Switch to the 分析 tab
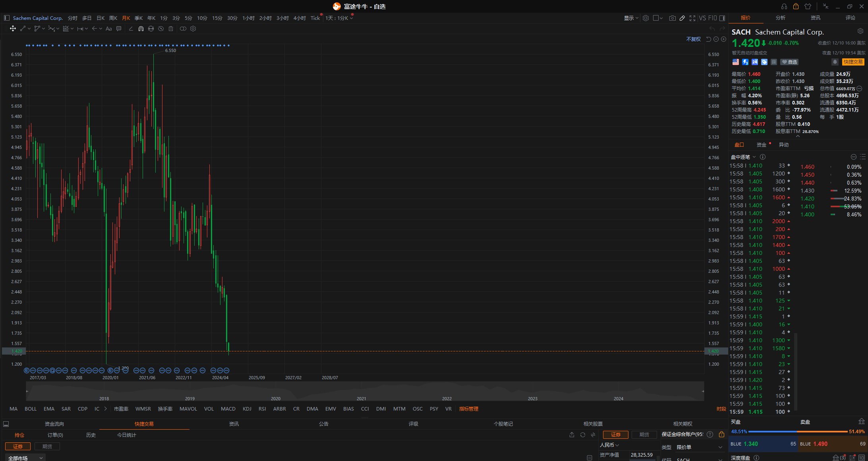 click(780, 18)
